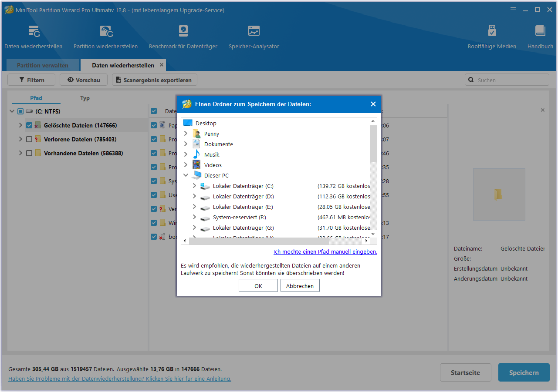Click the folder preview thumbnail
Image resolution: width=558 pixels, height=392 pixels.
pyautogui.click(x=499, y=194)
